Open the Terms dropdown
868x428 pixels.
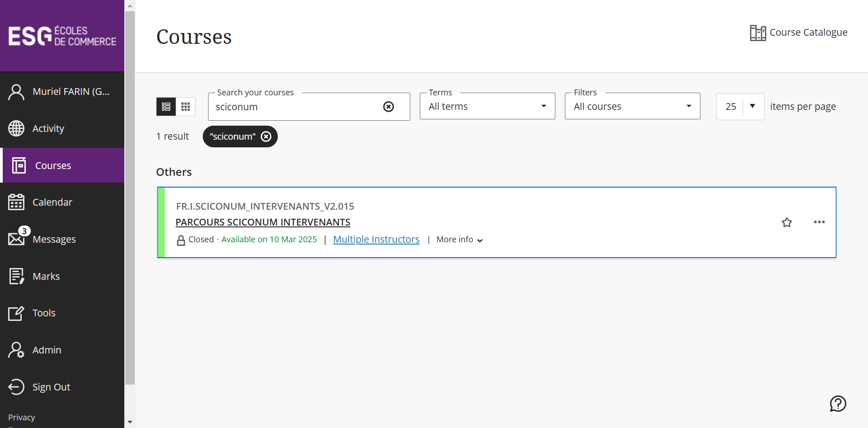tap(487, 107)
